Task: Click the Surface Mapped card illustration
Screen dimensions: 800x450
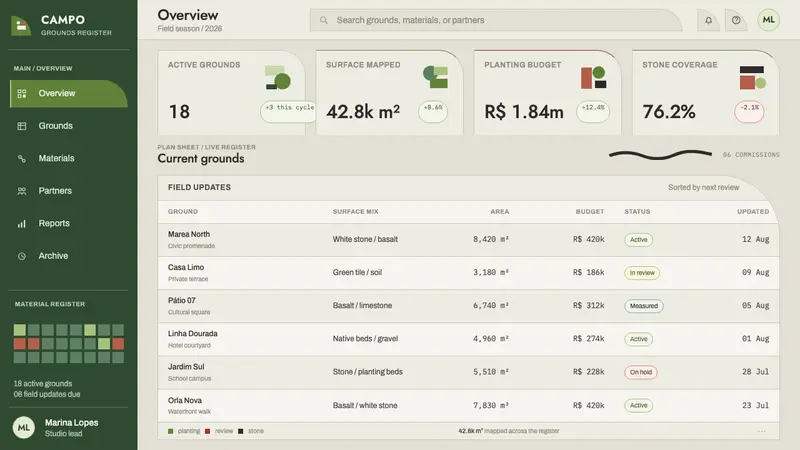Action: [436, 77]
